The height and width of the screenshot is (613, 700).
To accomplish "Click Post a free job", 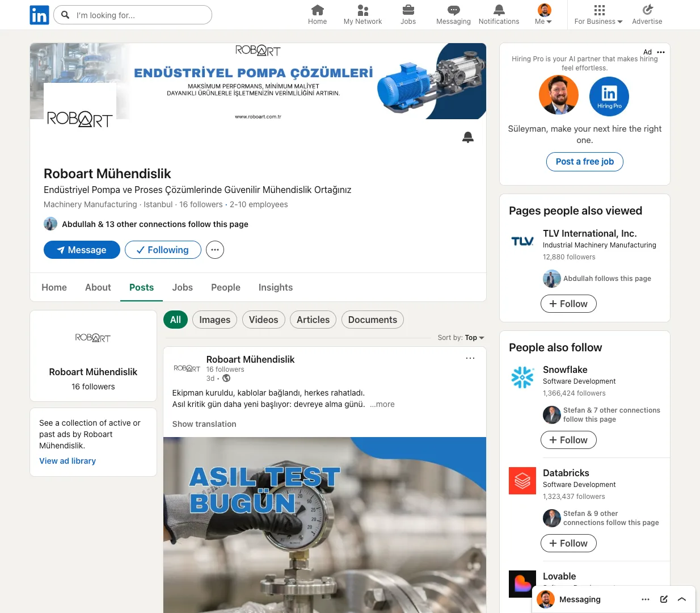I will (585, 162).
